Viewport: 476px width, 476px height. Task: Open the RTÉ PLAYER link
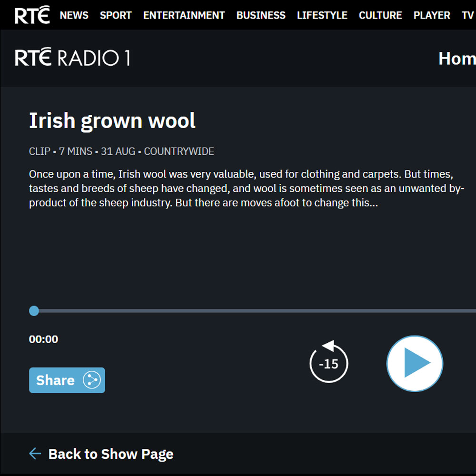(432, 15)
